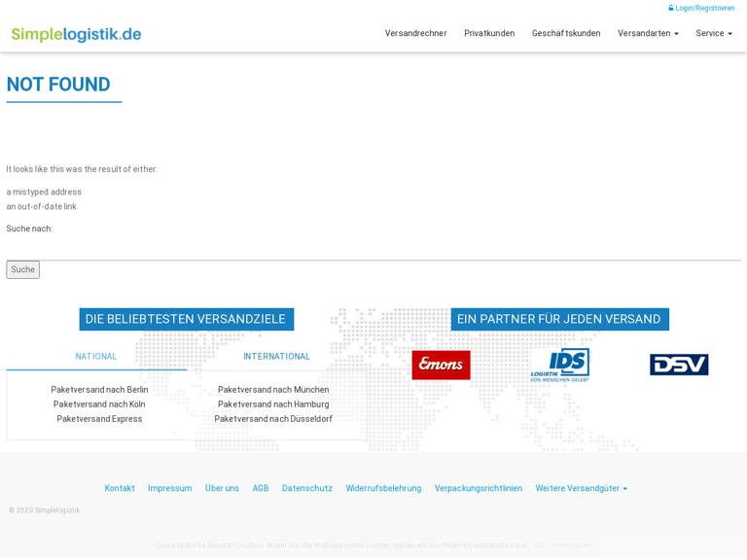Viewport: 747px width, 560px height.
Task: Select the Paketversand Express link
Action: point(99,419)
